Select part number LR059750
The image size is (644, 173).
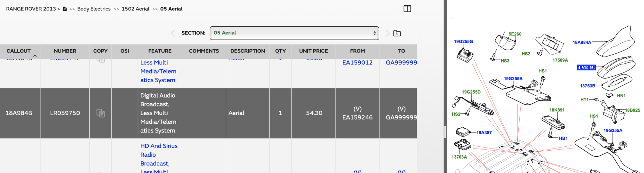tap(65, 113)
